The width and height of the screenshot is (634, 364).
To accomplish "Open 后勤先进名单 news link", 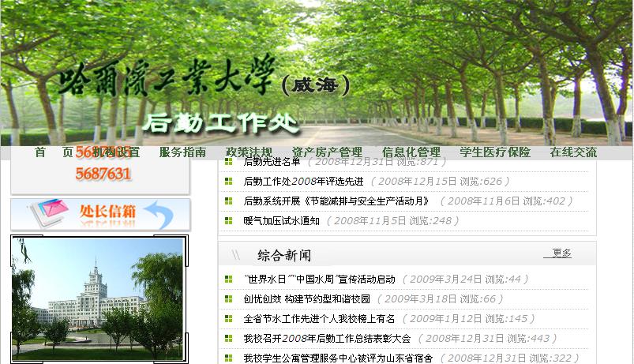I will pyautogui.click(x=272, y=162).
